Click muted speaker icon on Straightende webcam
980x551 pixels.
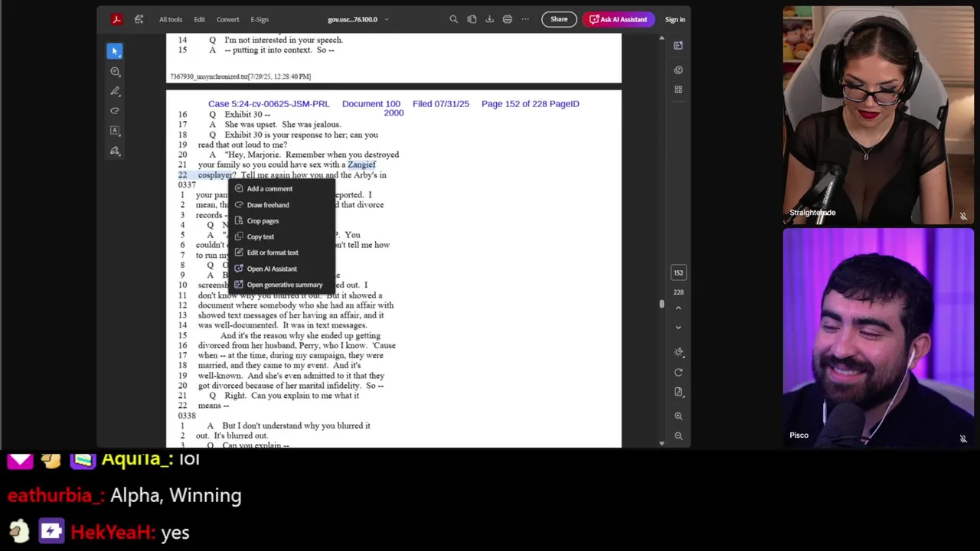(x=963, y=217)
